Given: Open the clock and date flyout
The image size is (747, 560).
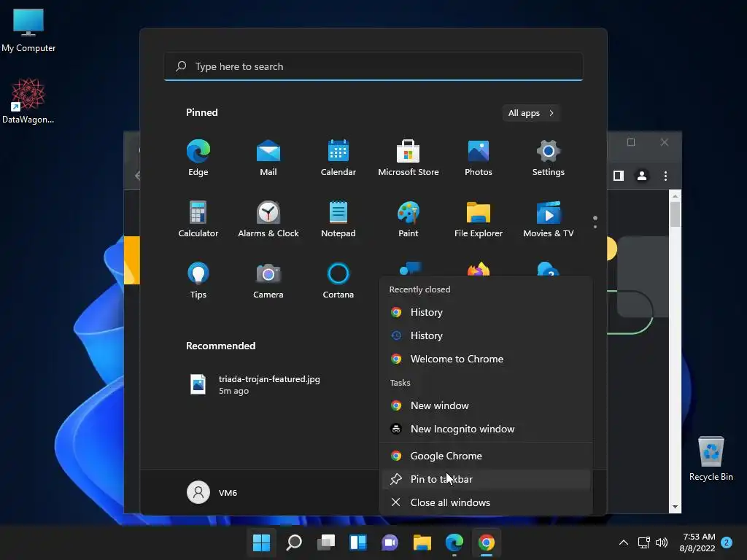Looking at the screenshot, I should (699, 542).
